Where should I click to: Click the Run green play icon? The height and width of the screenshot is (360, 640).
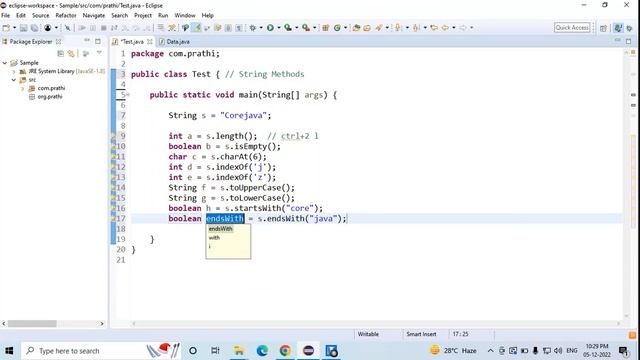coord(270,28)
